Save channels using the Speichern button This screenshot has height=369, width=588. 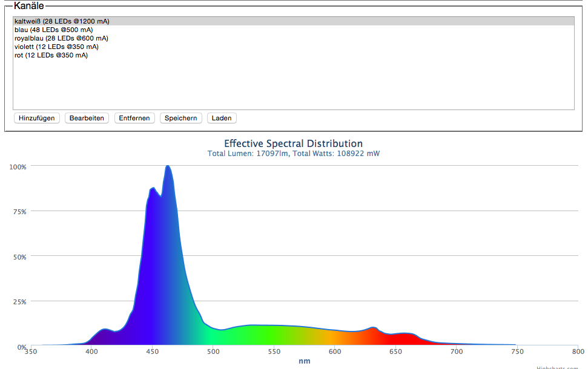pyautogui.click(x=181, y=118)
